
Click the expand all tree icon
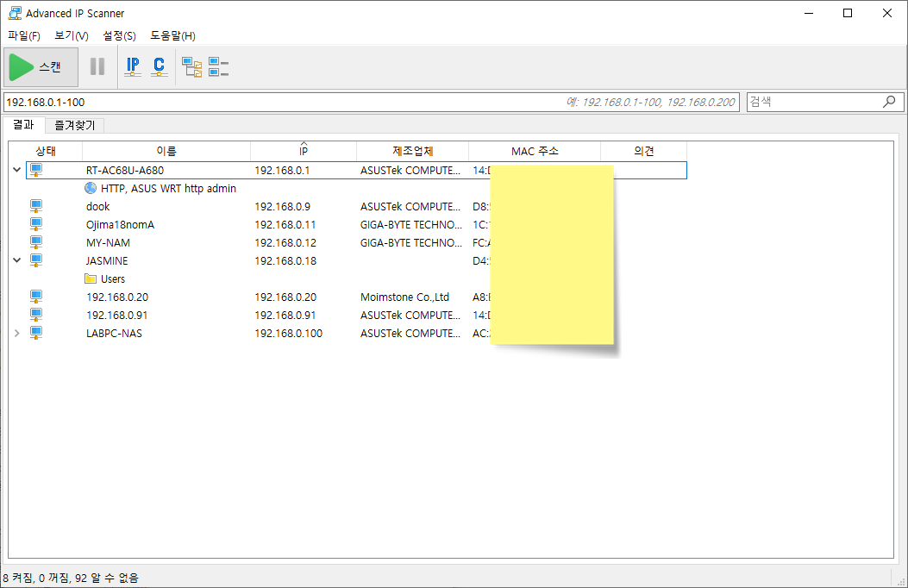(191, 66)
